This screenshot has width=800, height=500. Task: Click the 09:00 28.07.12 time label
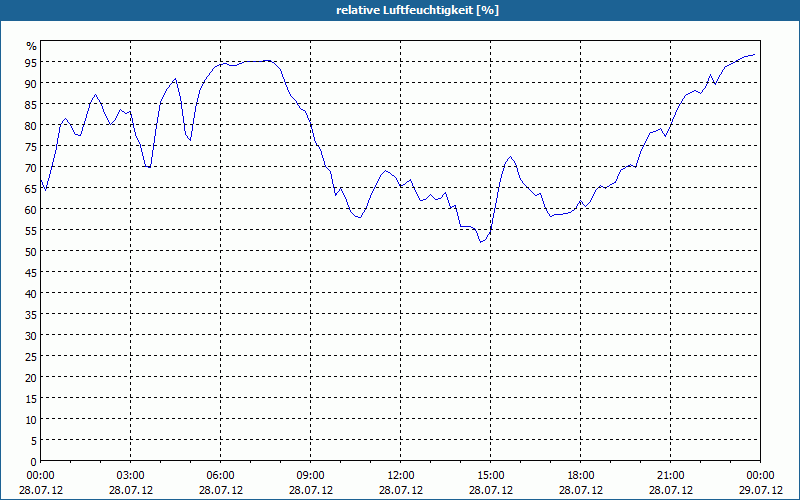click(x=311, y=483)
